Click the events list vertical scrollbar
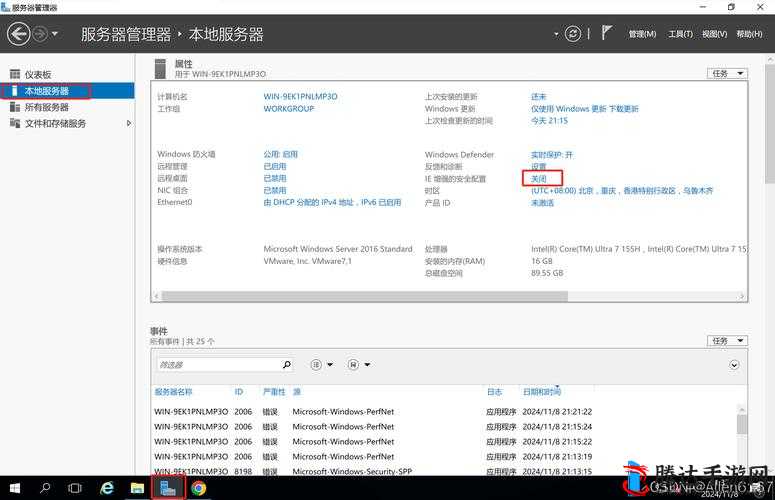Viewport: 775px width, 500px height. pyautogui.click(x=741, y=424)
